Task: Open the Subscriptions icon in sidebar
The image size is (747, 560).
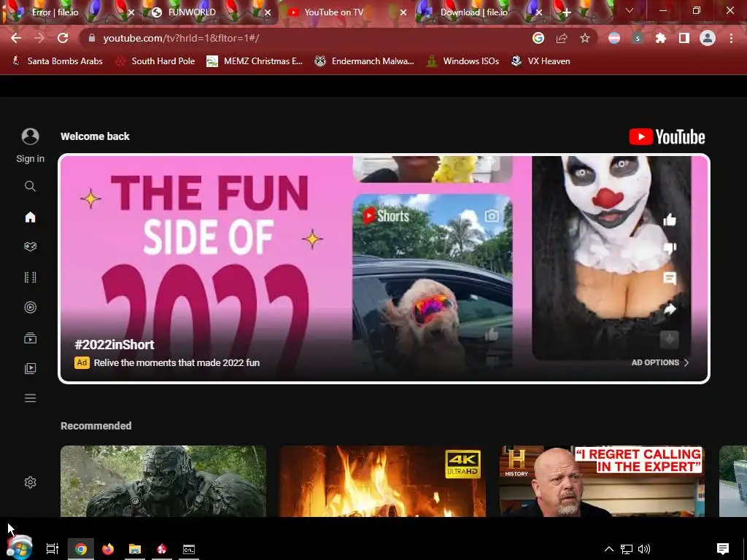Action: coord(30,338)
